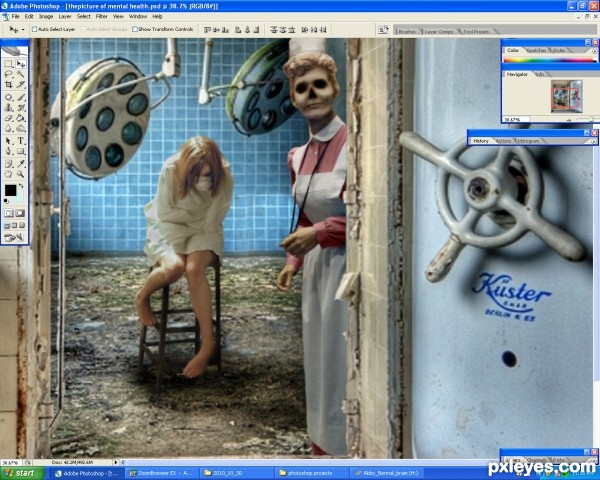Select the Magic Wand tool

[x=21, y=74]
